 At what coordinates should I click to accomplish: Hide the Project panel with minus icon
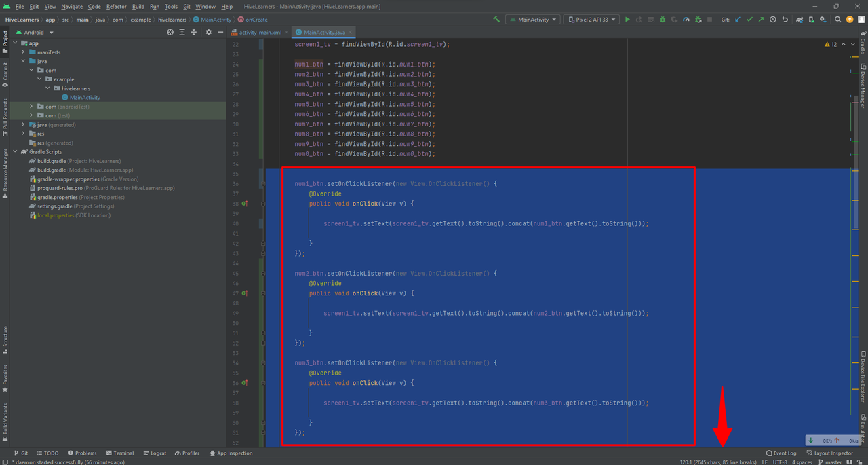click(x=220, y=32)
